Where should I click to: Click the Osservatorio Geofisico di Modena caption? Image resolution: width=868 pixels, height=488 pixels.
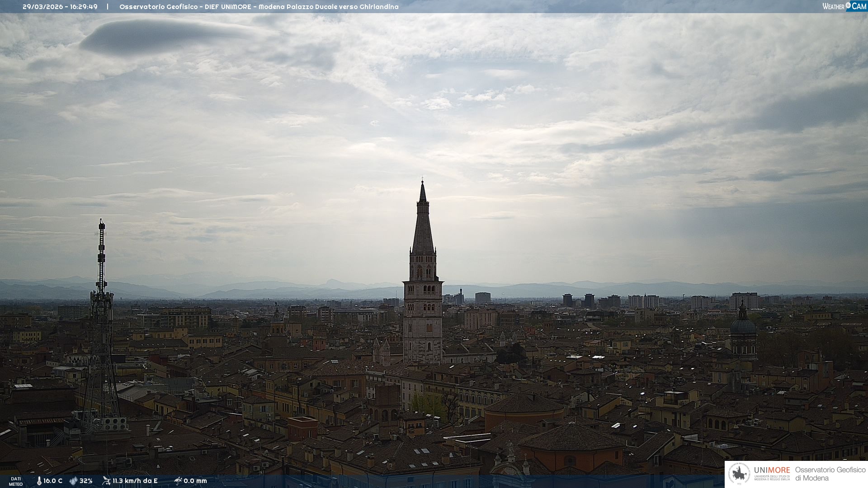[830, 474]
